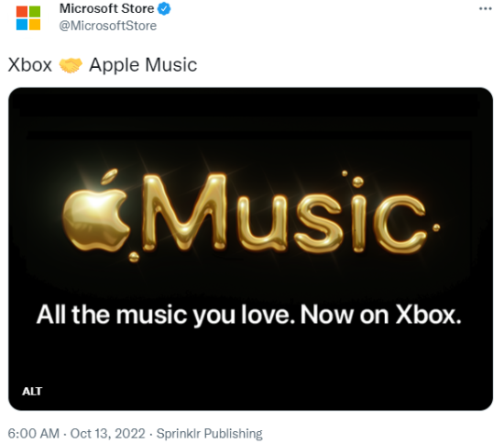Click the Microsoft four-square logo avatar
This screenshot has height=444, width=504.
click(x=28, y=18)
